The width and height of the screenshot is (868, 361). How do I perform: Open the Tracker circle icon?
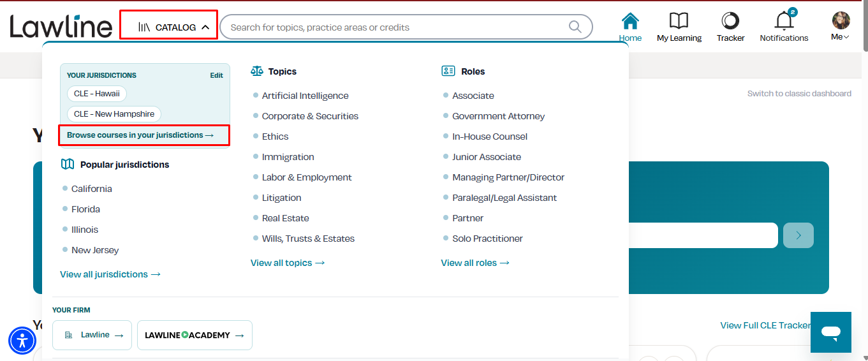point(730,21)
